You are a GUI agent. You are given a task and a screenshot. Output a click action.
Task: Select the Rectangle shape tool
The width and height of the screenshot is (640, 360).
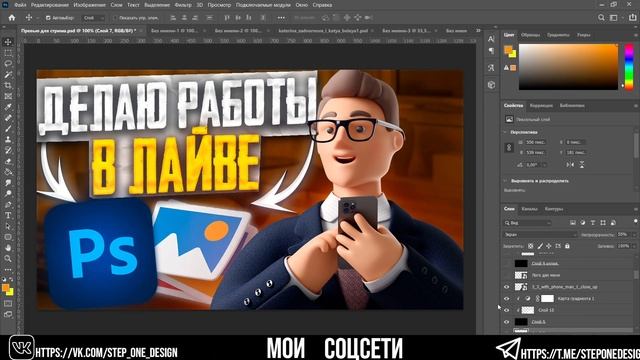tap(8, 237)
